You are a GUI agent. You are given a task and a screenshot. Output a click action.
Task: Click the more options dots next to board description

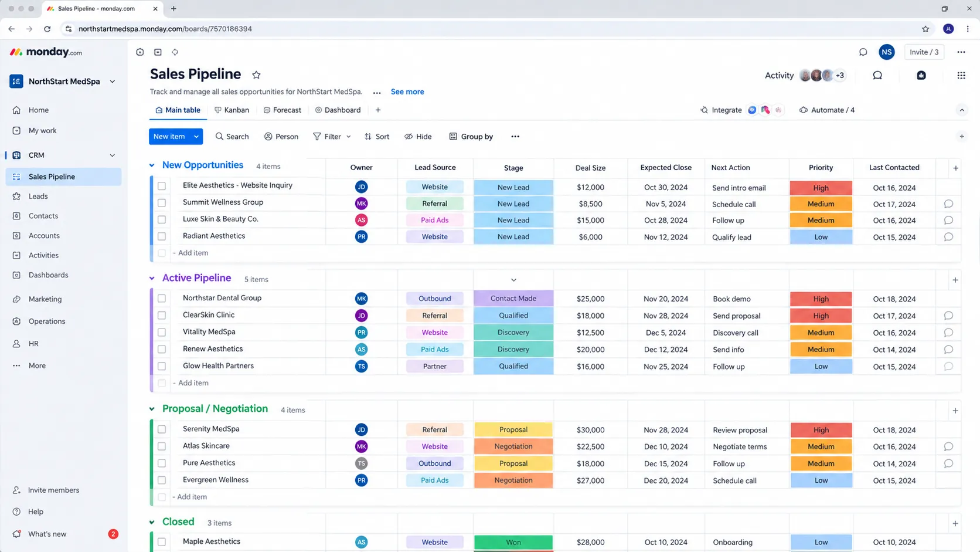click(377, 92)
